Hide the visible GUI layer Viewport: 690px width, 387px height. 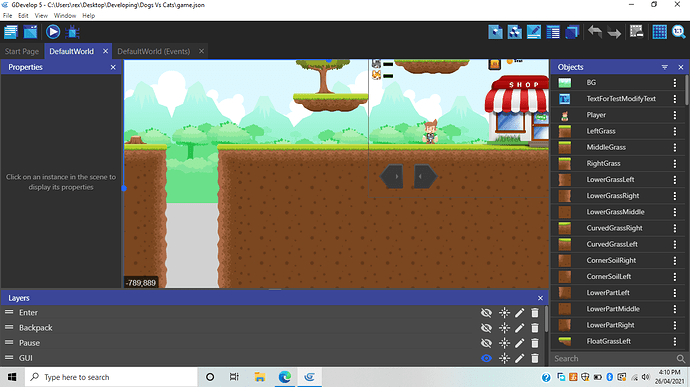(486, 358)
